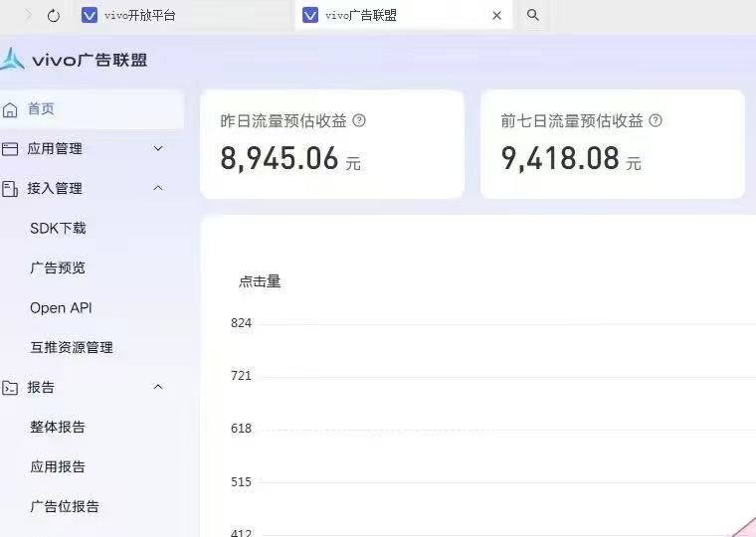
Task: Click the 721 axis label
Action: (x=241, y=376)
